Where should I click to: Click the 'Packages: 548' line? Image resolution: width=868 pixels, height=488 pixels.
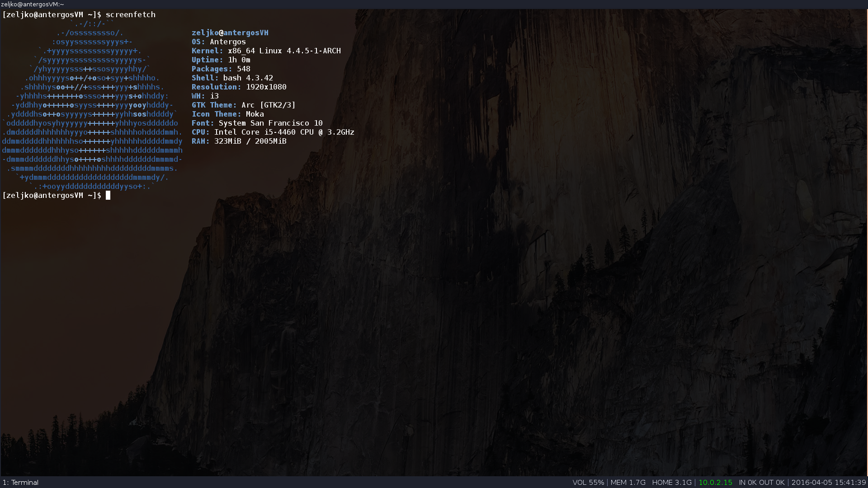[x=221, y=69]
